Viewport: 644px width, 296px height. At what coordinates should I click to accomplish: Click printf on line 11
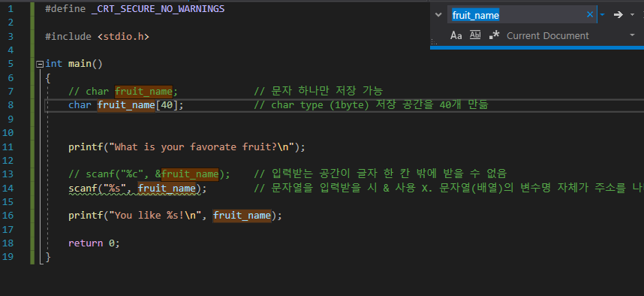[x=86, y=146]
